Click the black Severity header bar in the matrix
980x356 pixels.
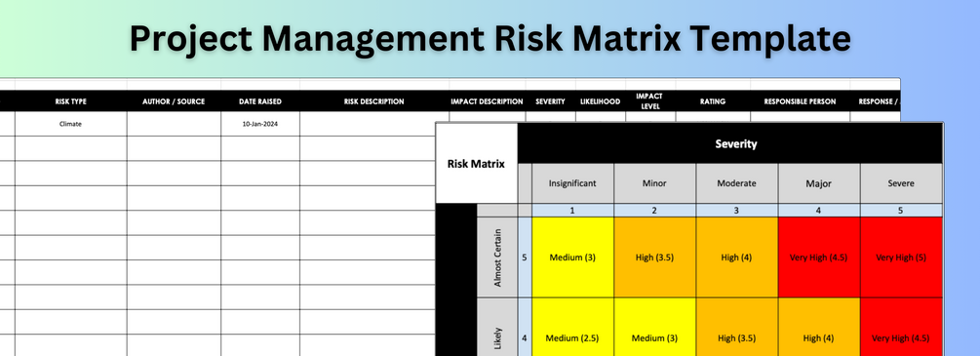point(730,144)
